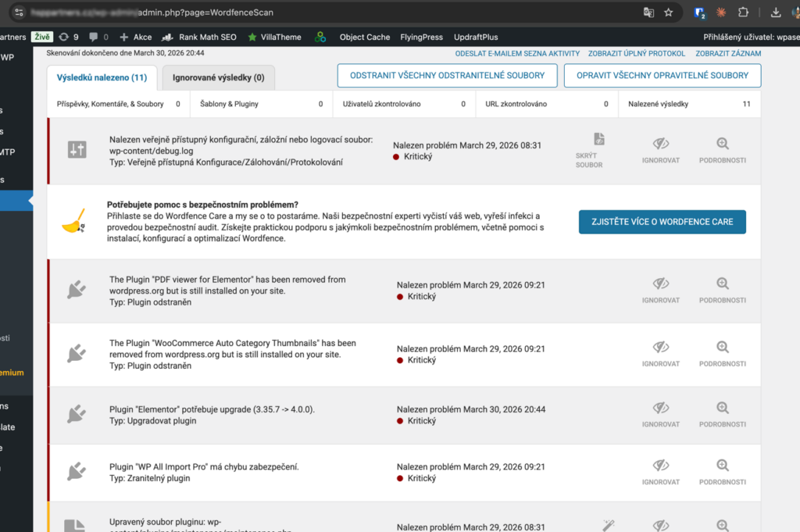Open the Rank Math SEO admin menu

[199, 37]
